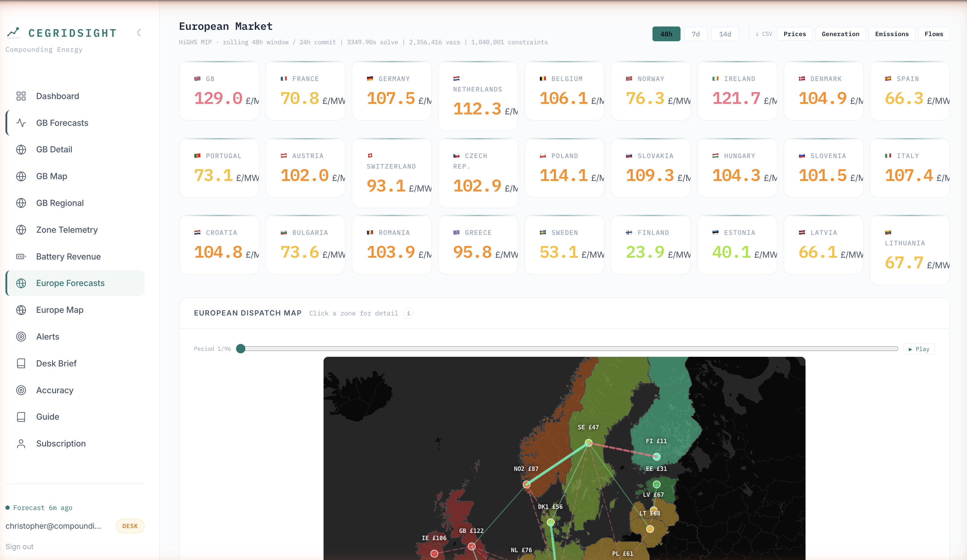Screen dimensions: 967x560
Task: Click the christopher@compoundi... account email
Action: click(x=53, y=526)
